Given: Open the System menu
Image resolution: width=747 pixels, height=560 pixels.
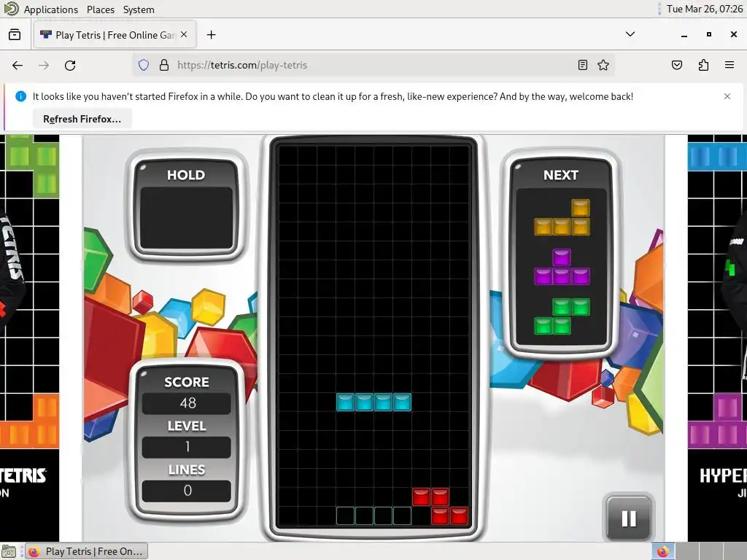Looking at the screenshot, I should 139,9.
